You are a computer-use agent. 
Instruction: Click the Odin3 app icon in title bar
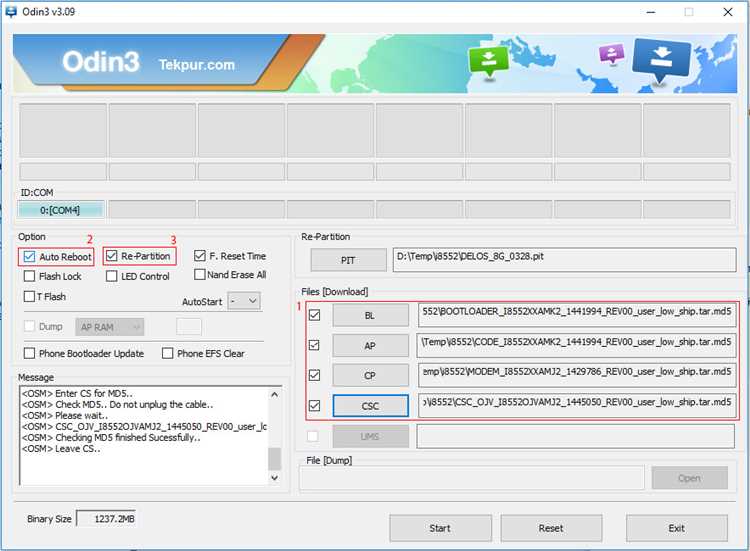11,11
